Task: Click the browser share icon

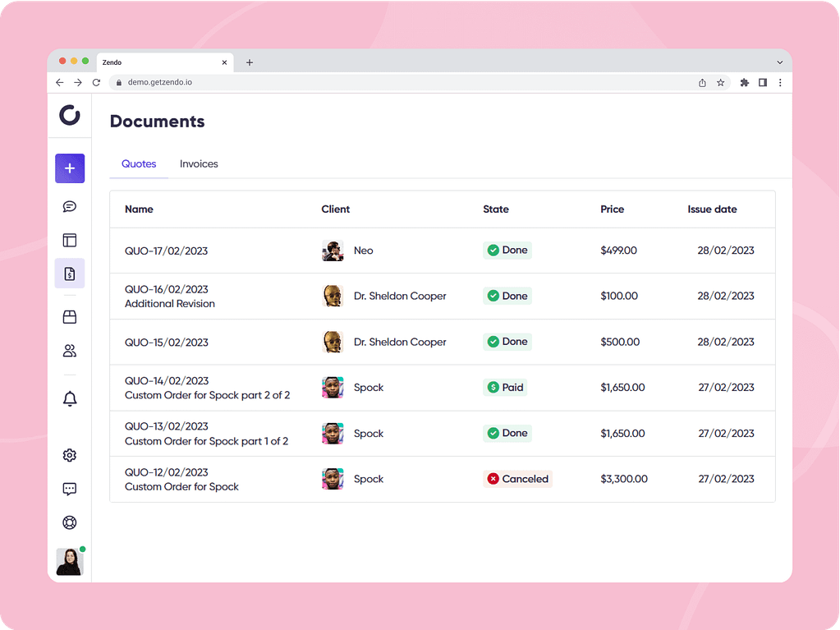Action: click(702, 82)
